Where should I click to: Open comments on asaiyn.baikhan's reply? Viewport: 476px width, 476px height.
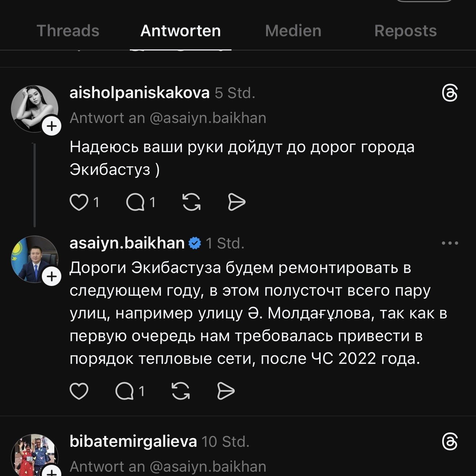coord(124,391)
